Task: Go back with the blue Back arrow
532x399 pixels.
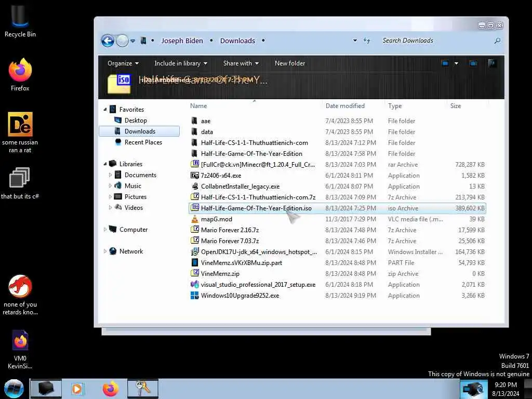Action: click(108, 41)
